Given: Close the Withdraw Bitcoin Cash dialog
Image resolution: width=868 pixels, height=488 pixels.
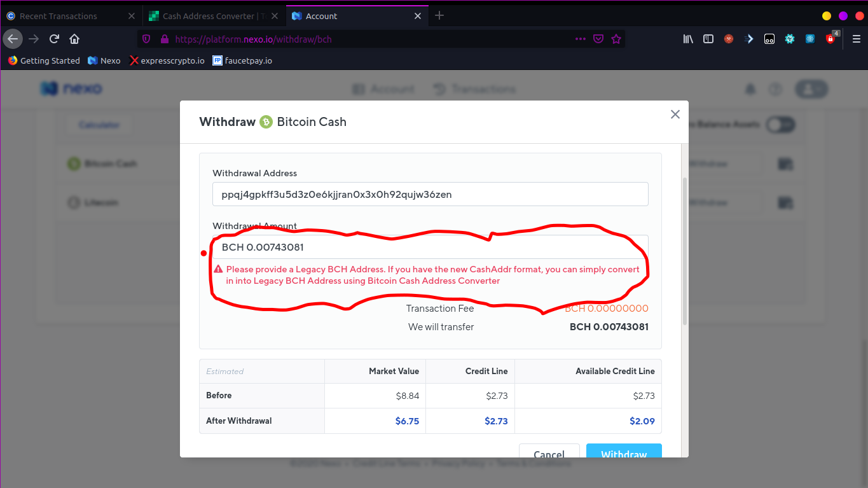Looking at the screenshot, I should coord(675,115).
